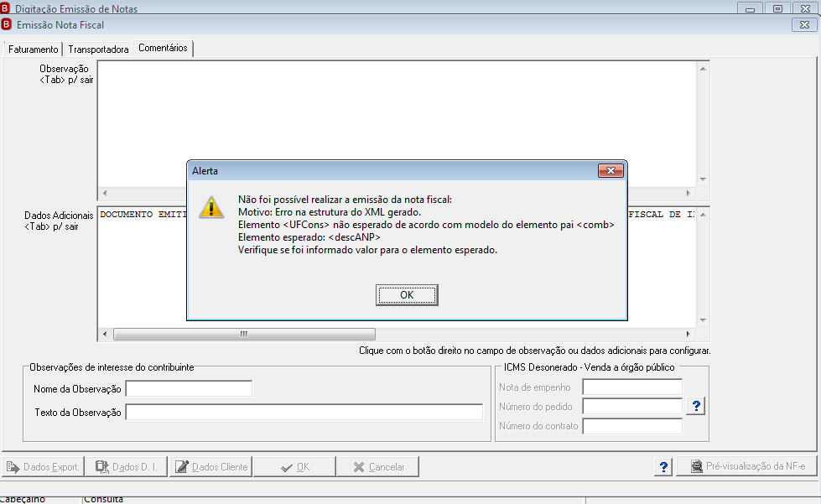Click the Dados Export. arrow icon
Image resolution: width=821 pixels, height=504 pixels.
(x=13, y=467)
